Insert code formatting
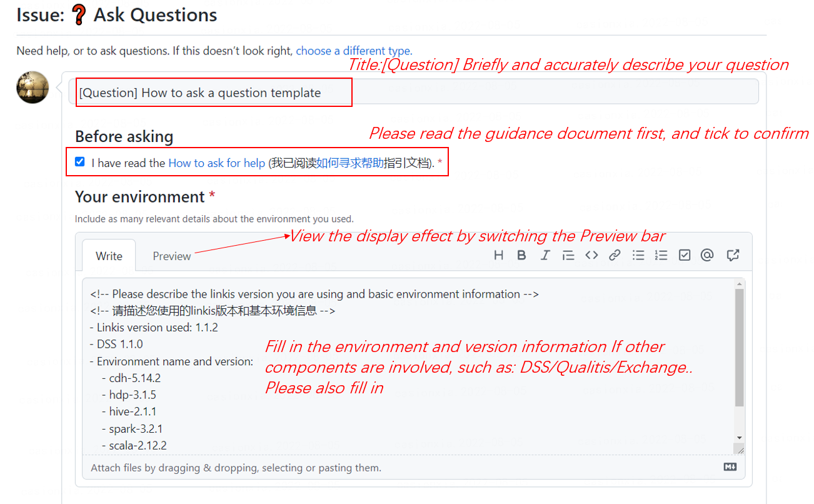The height and width of the screenshot is (504, 814). [591, 255]
